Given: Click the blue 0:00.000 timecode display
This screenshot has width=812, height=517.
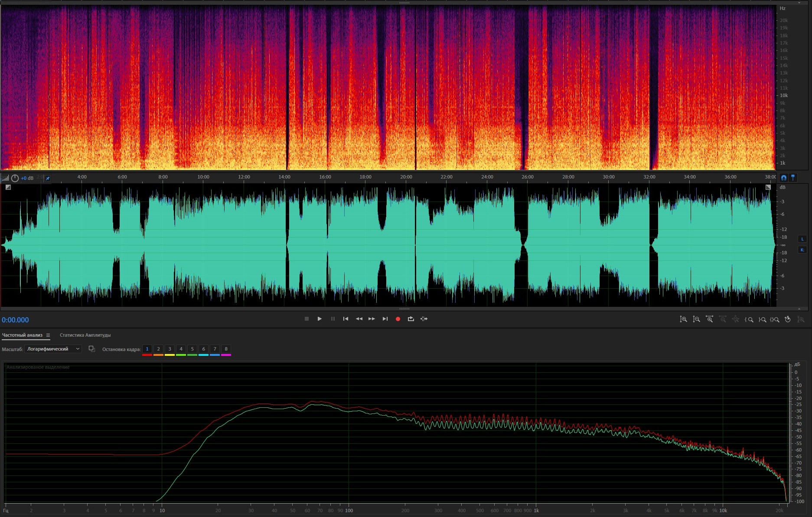Looking at the screenshot, I should tap(15, 320).
